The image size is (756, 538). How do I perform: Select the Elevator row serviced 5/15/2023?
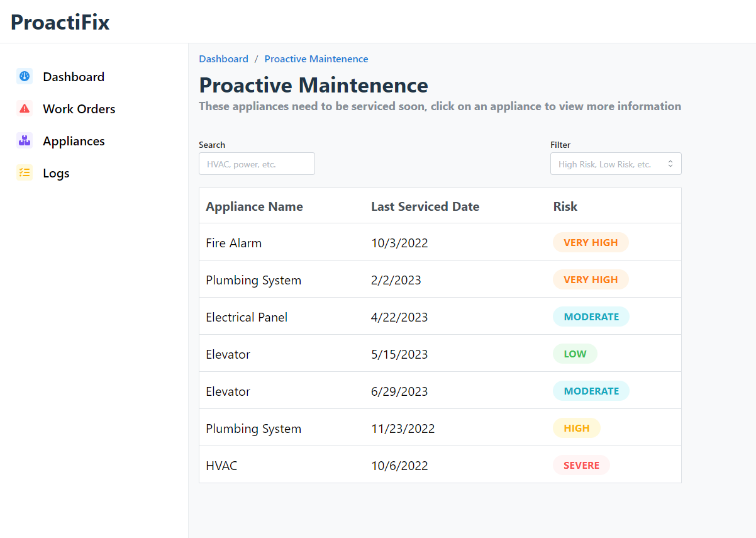point(440,354)
